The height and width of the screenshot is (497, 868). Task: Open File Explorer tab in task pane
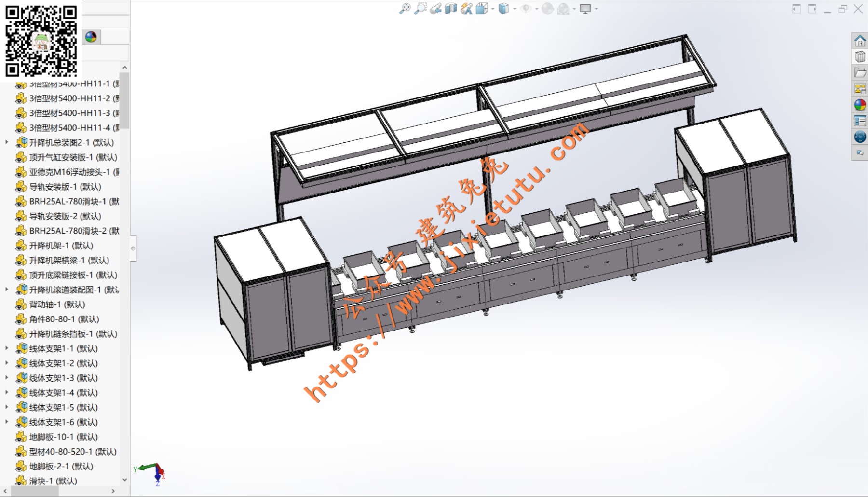point(860,73)
